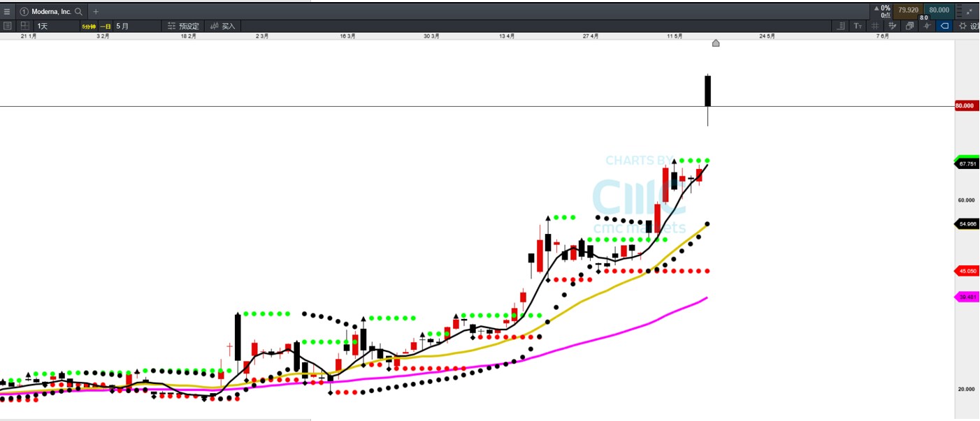Image resolution: width=980 pixels, height=421 pixels.
Task: Select the latest tall black candlestick
Action: [x=707, y=91]
